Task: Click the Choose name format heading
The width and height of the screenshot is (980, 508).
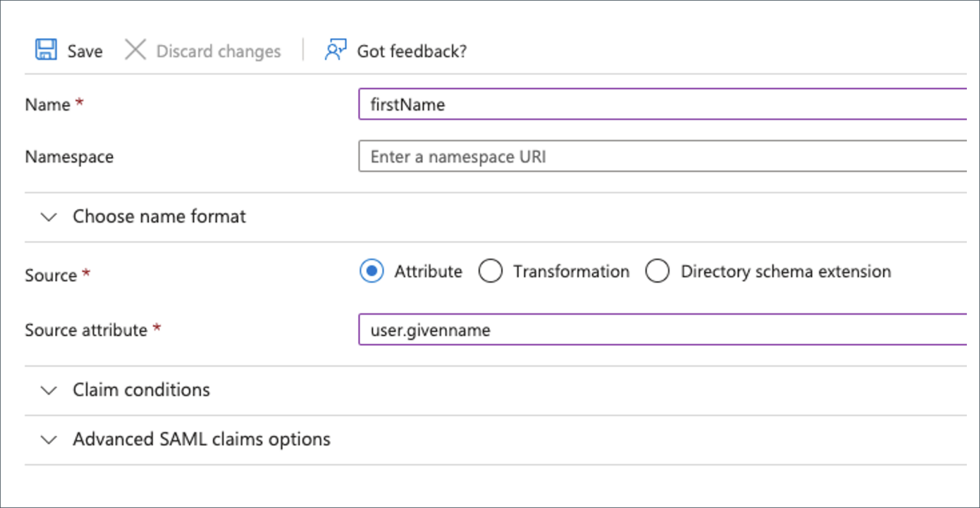Action: (x=159, y=216)
